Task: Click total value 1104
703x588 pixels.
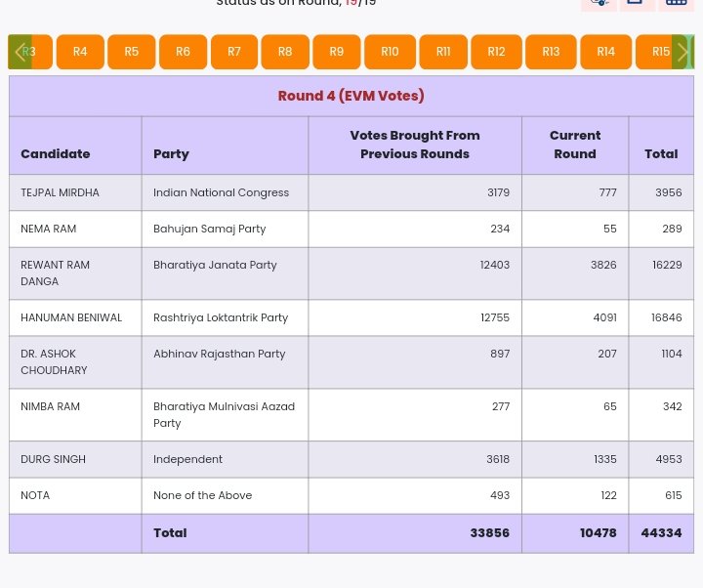Action: point(672,354)
